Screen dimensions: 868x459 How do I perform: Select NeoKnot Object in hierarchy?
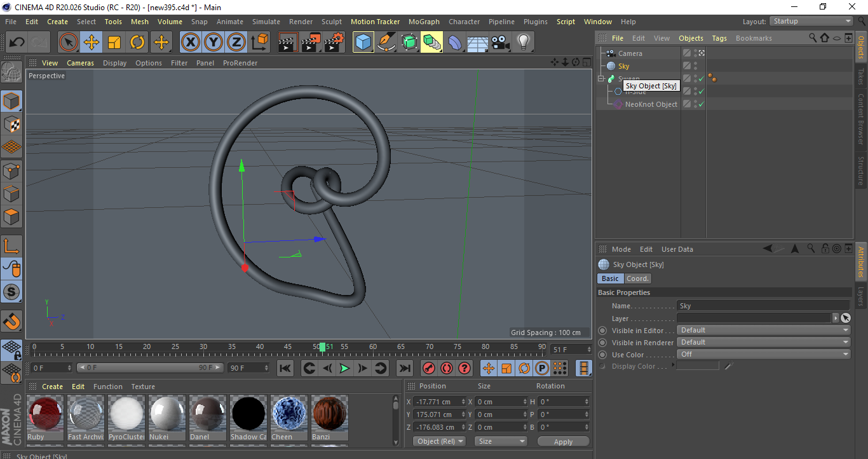pos(651,104)
